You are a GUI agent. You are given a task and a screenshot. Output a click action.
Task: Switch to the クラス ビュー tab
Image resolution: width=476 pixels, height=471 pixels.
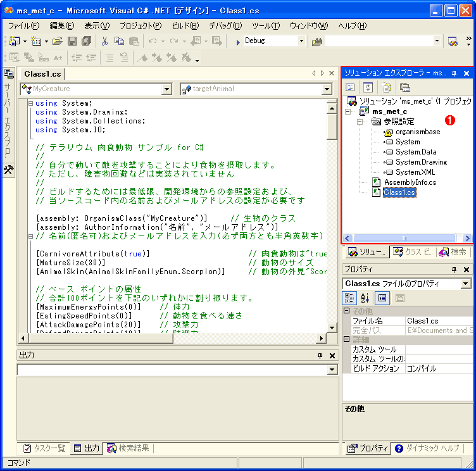click(x=413, y=252)
